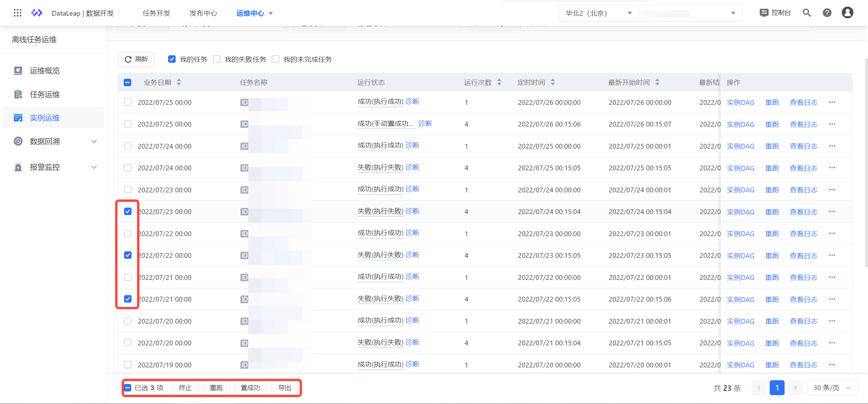This screenshot has height=404, width=868.
Task: Open more actions for scheduled 07/20 00:00:00 row
Action: (x=832, y=365)
